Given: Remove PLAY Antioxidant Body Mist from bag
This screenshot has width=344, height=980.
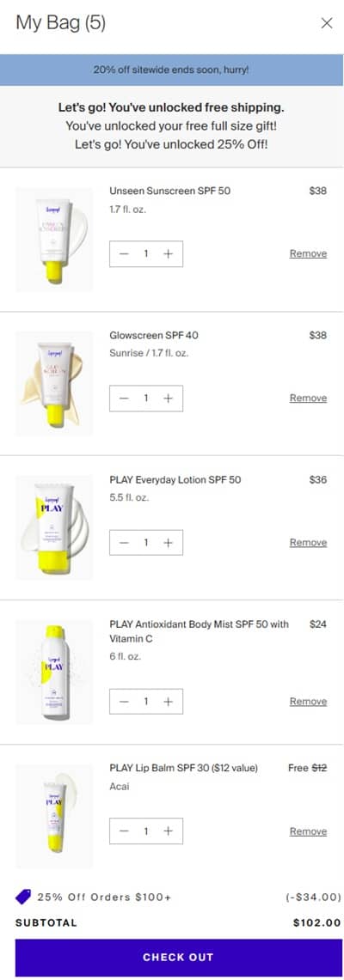Looking at the screenshot, I should [309, 701].
